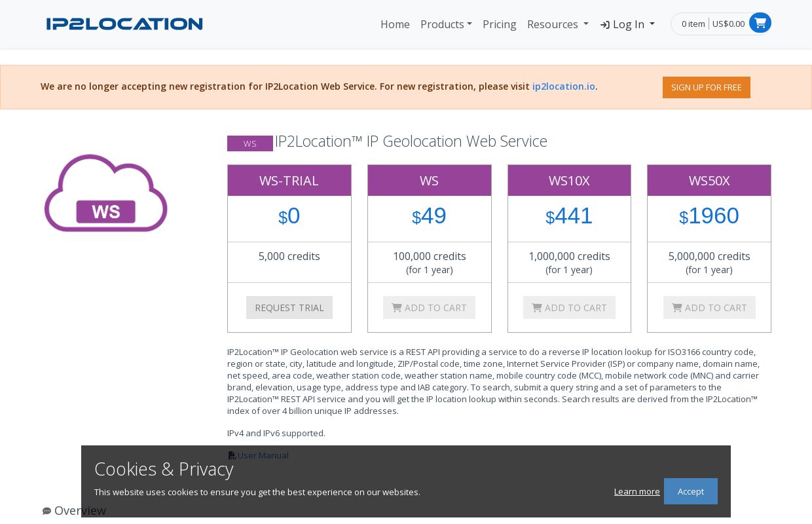Add WS50X $1960 plan to cart

coord(709,308)
